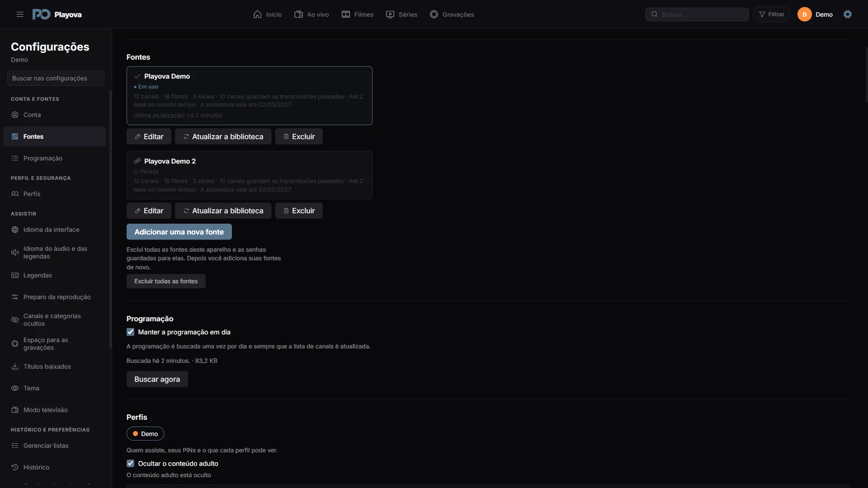
Task: Click the Filtrar button
Action: tap(771, 14)
